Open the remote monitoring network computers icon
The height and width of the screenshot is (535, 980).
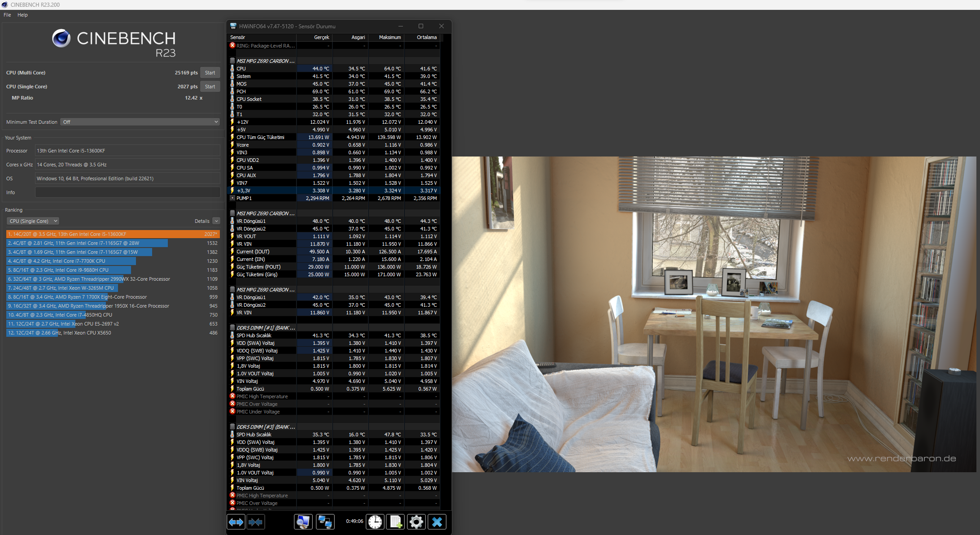click(325, 522)
